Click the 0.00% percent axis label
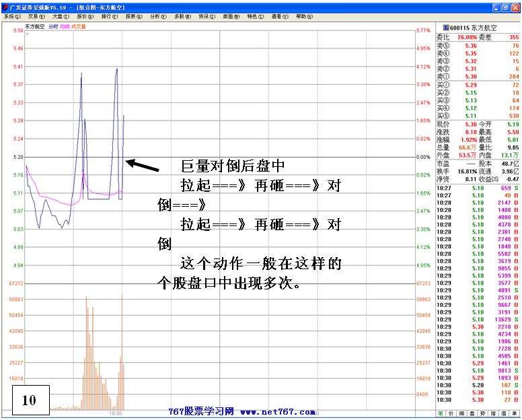This screenshot has height=420, width=522. [423, 157]
